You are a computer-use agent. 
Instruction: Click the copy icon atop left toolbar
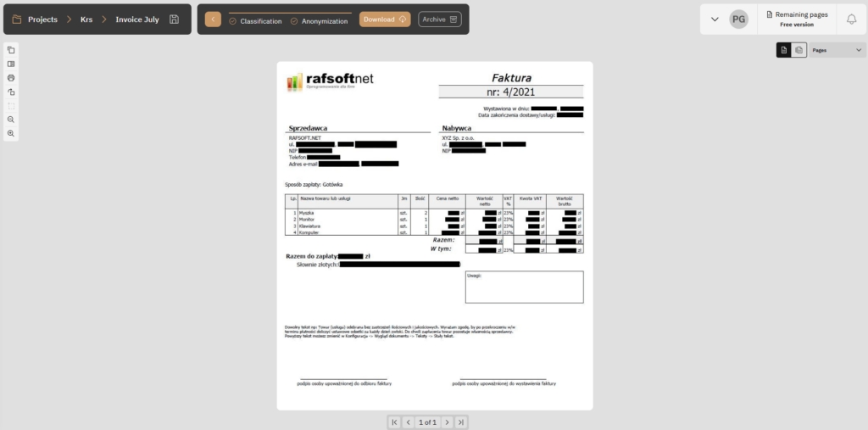tap(11, 49)
